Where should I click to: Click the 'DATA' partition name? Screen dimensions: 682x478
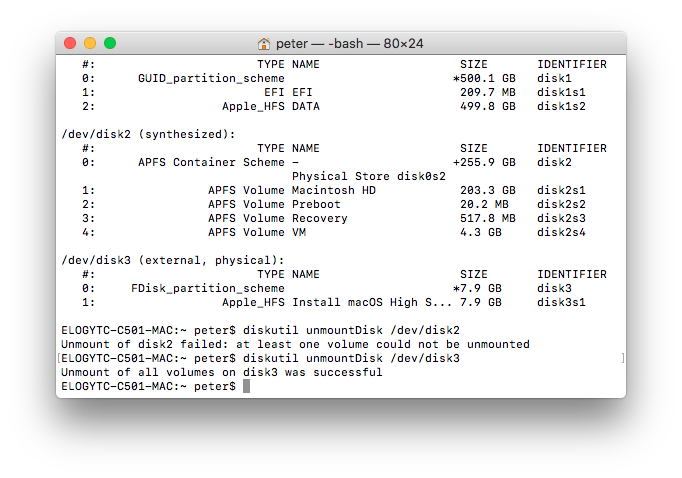point(306,106)
